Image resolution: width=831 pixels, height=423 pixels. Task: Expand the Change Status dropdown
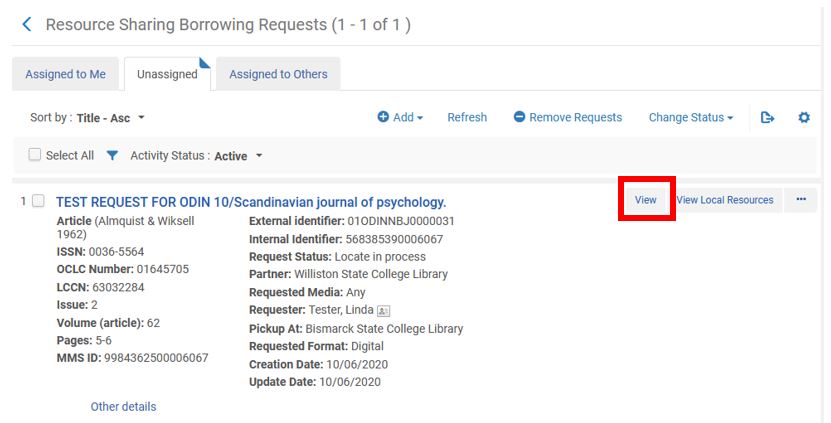[691, 117]
